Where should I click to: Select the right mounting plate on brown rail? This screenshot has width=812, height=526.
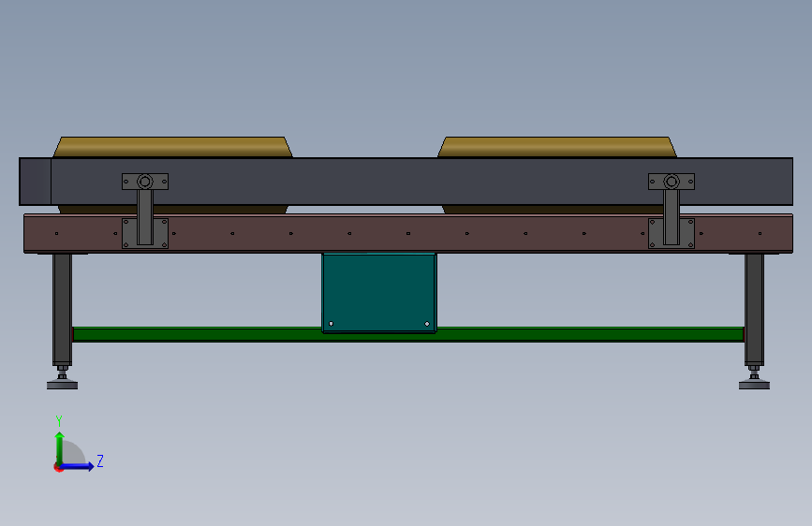click(672, 233)
